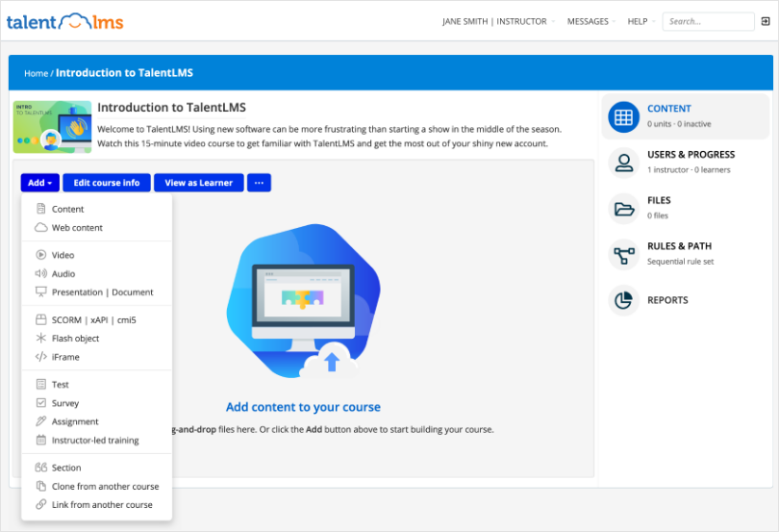Click the chain link icon for Link from another course
The image size is (779, 532).
[x=41, y=505]
